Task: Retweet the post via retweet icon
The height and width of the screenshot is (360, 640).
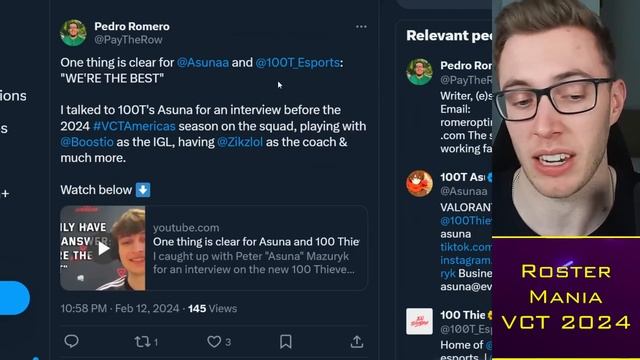Action: [142, 341]
